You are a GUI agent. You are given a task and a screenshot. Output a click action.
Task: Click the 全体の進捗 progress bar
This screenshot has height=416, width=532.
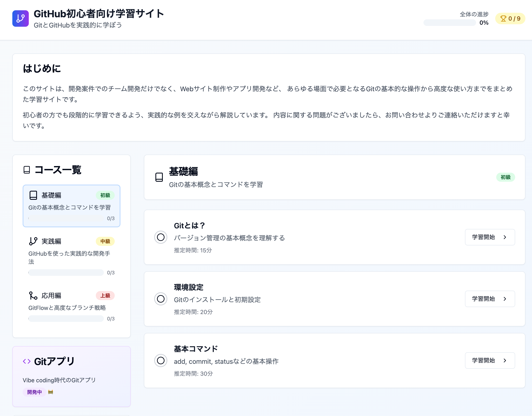point(449,23)
